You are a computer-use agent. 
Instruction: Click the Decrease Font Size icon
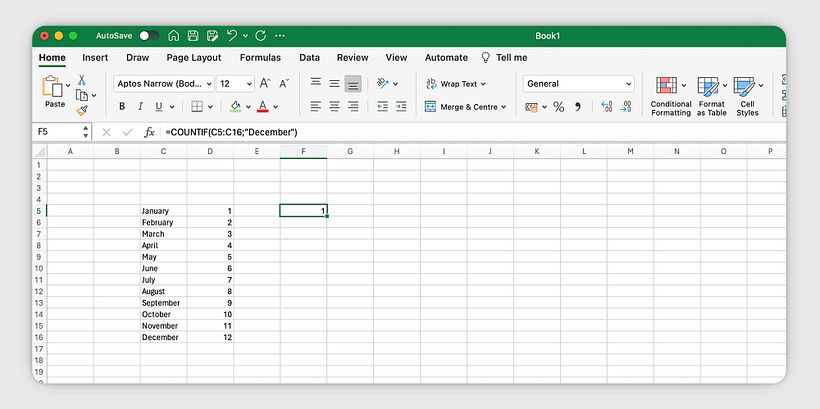tap(284, 83)
